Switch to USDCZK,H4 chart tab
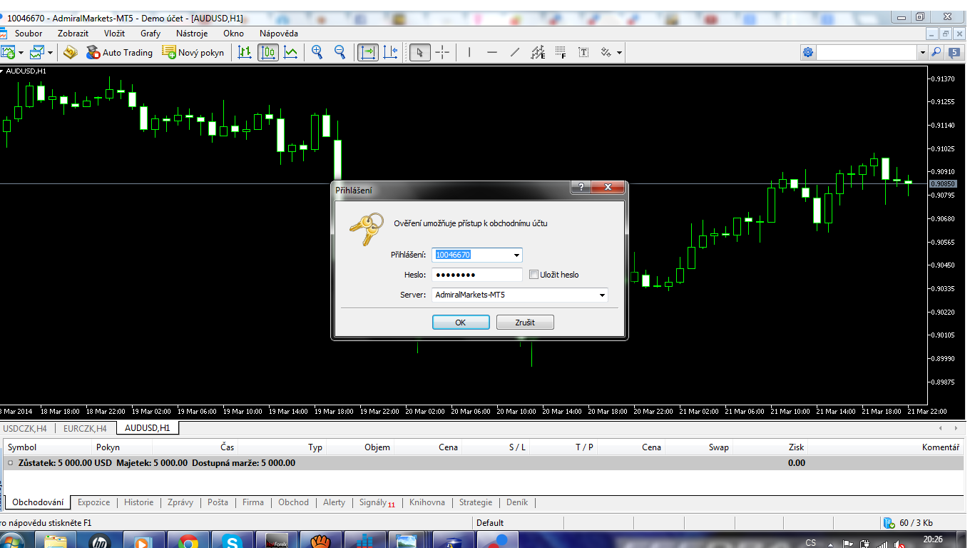 pos(25,428)
